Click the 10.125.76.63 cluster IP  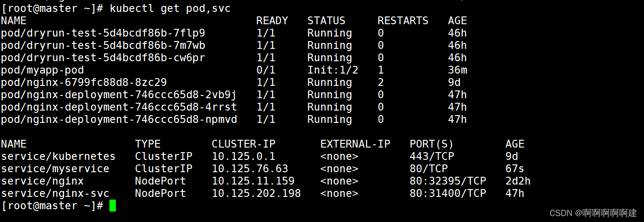[x=250, y=169]
